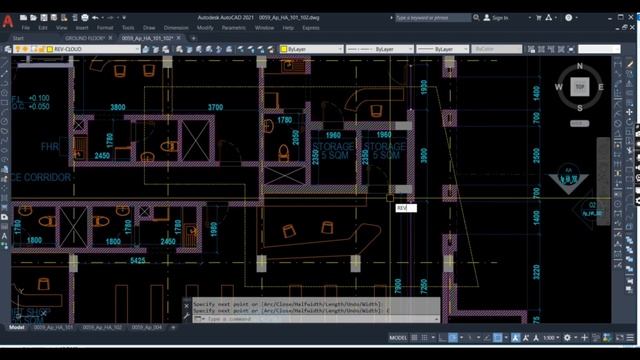Click the yellow color square of REV-CLOUD layer
The image size is (640, 360).
pyautogui.click(x=50, y=49)
